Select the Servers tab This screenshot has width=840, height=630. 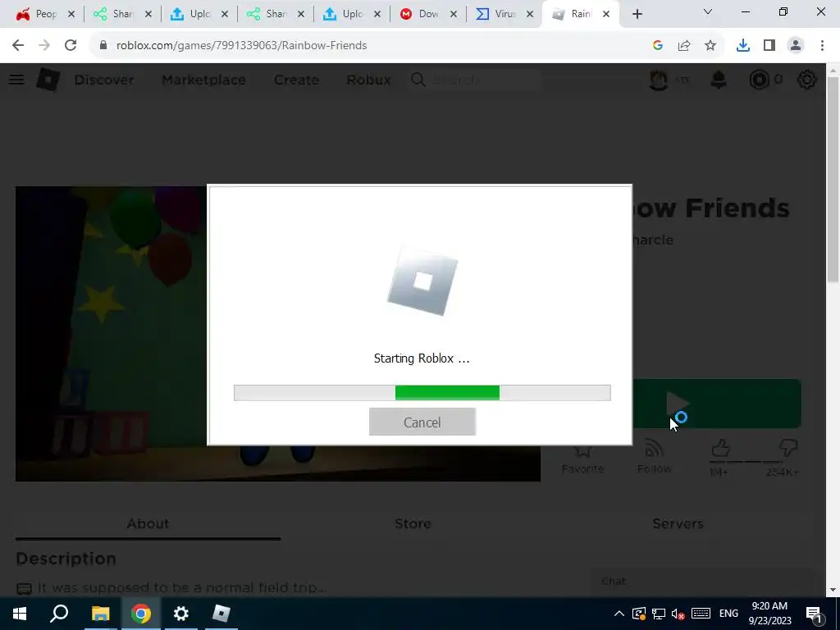point(678,523)
